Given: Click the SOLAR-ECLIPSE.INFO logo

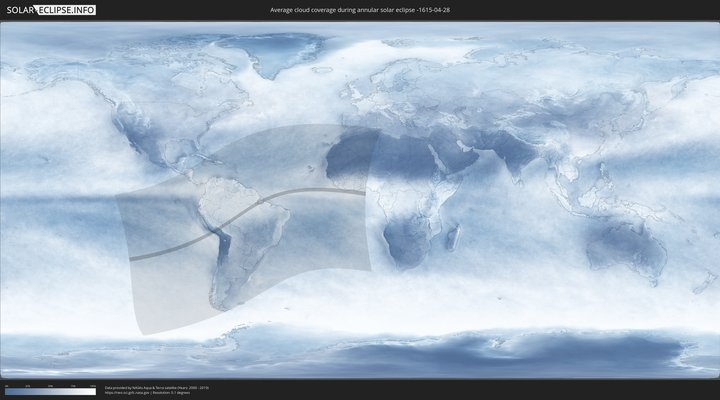Looking at the screenshot, I should tap(51, 10).
